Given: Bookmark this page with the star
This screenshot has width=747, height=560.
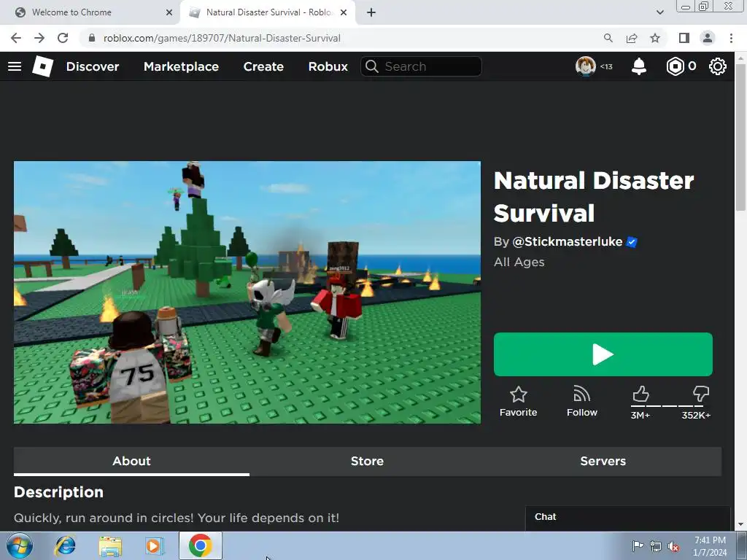Looking at the screenshot, I should pos(655,38).
